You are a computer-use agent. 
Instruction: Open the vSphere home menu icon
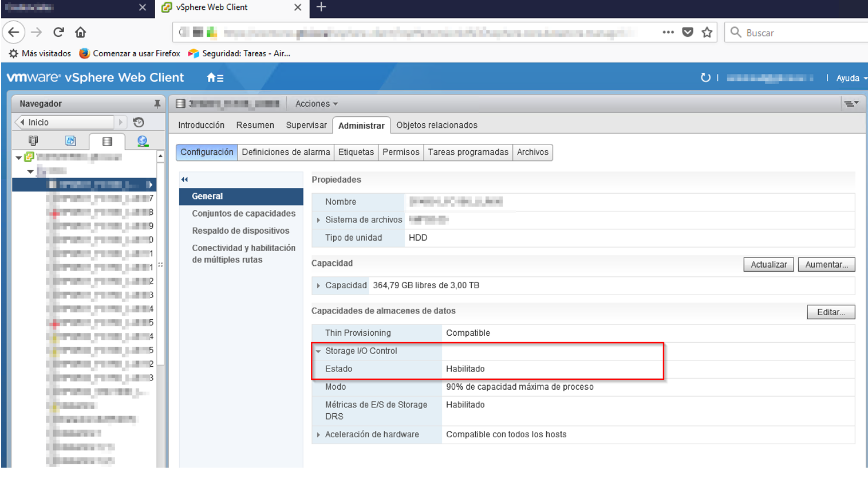[x=215, y=78]
